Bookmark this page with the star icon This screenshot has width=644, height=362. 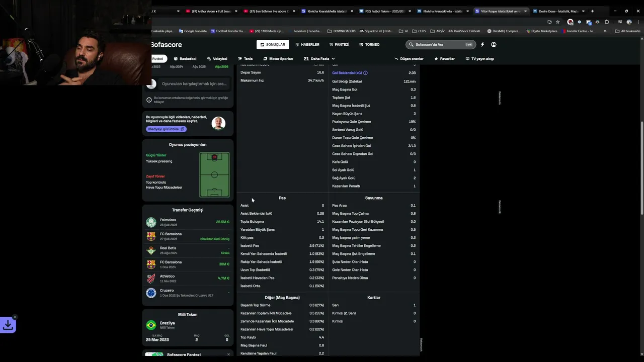(557, 22)
